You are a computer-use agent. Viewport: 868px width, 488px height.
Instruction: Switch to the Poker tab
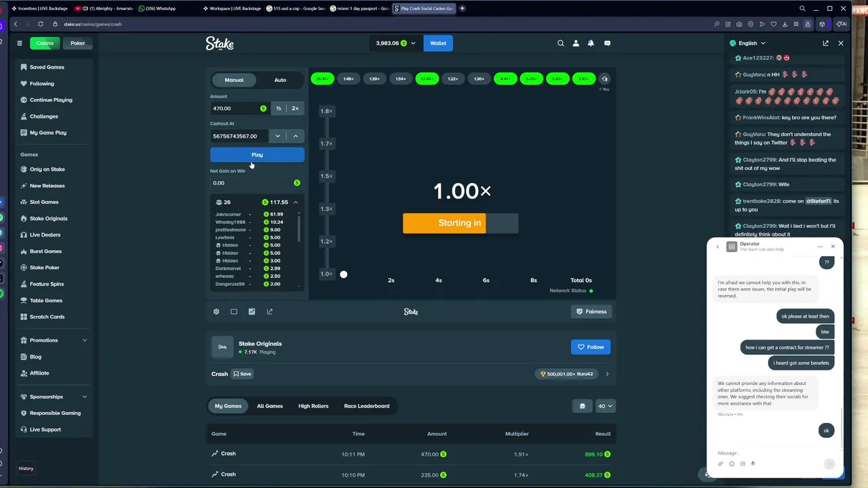(x=78, y=43)
